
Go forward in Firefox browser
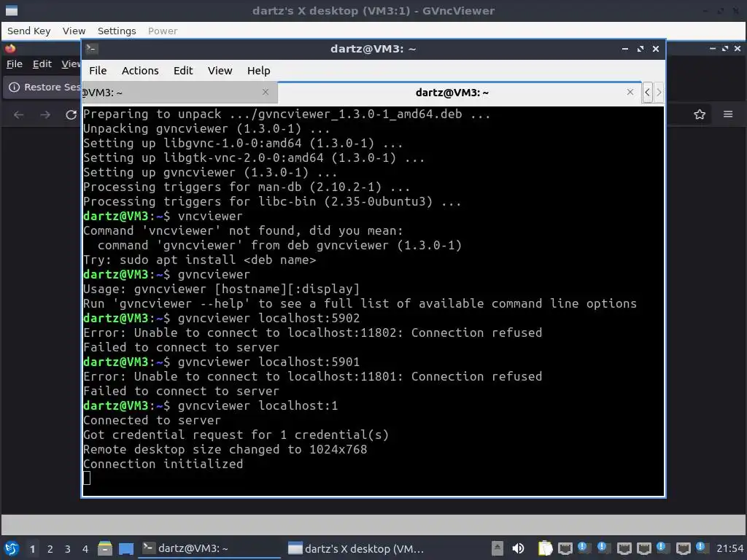(45, 114)
